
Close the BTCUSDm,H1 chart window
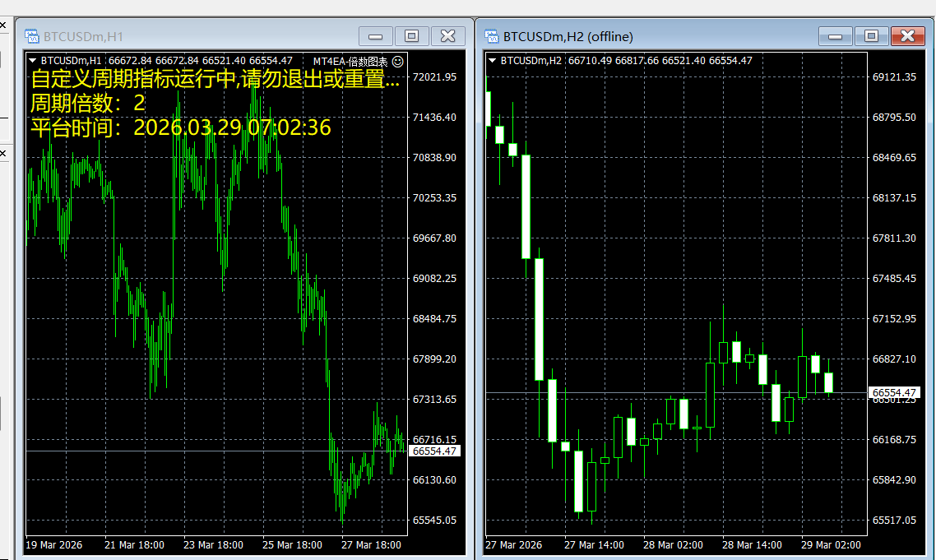tap(447, 36)
